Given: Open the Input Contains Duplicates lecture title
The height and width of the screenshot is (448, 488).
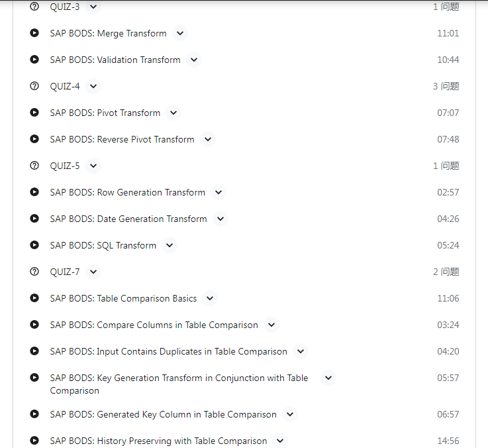Looking at the screenshot, I should click(168, 351).
